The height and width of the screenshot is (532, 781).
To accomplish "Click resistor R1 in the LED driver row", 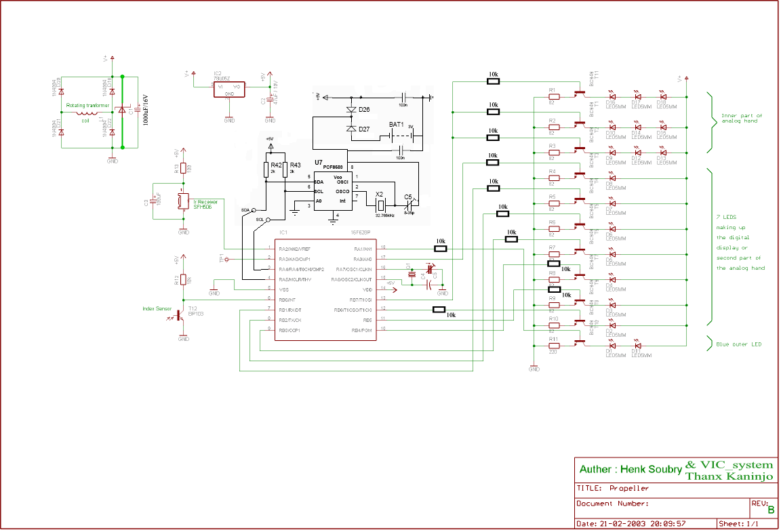I will [554, 97].
